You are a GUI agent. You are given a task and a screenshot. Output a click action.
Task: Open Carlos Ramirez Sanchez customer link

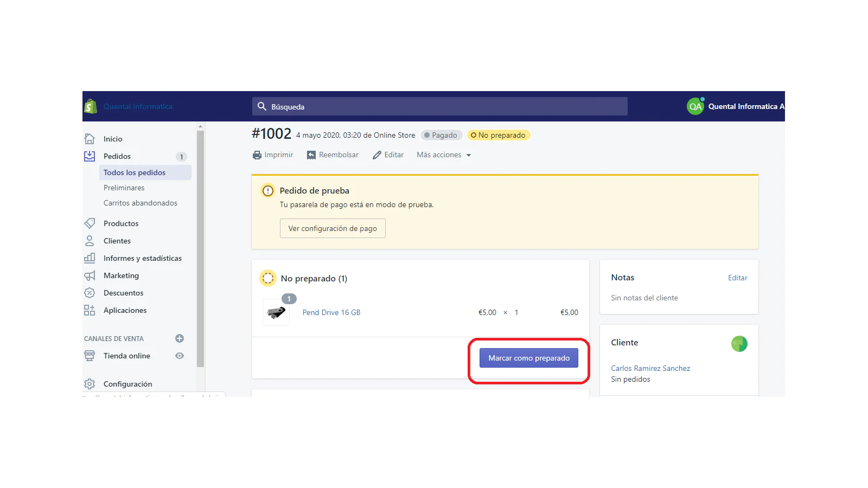[x=650, y=368]
